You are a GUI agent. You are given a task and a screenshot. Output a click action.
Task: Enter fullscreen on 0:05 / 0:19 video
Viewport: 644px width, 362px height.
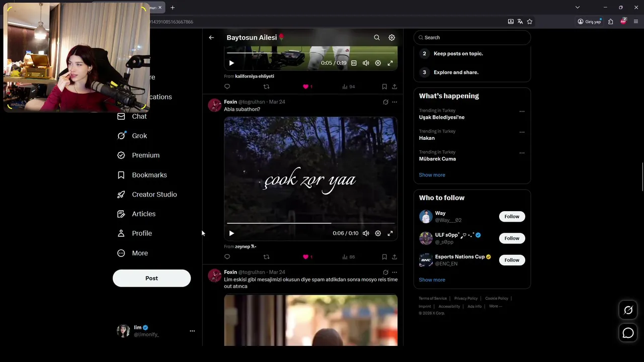(390, 63)
